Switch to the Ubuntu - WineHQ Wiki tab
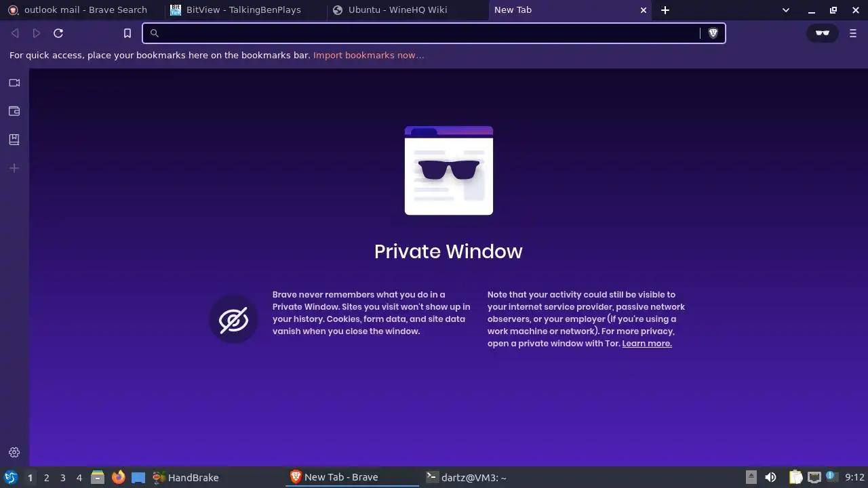This screenshot has height=488, width=868. point(407,10)
